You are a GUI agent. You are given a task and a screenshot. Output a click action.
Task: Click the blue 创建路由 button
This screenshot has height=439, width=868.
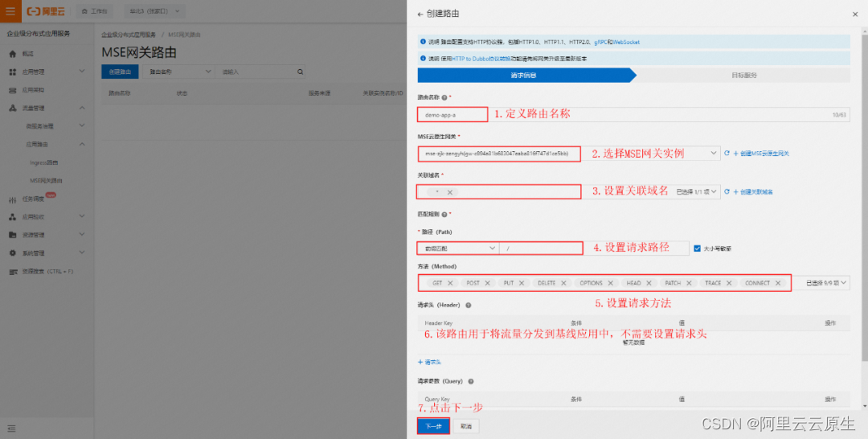[120, 72]
